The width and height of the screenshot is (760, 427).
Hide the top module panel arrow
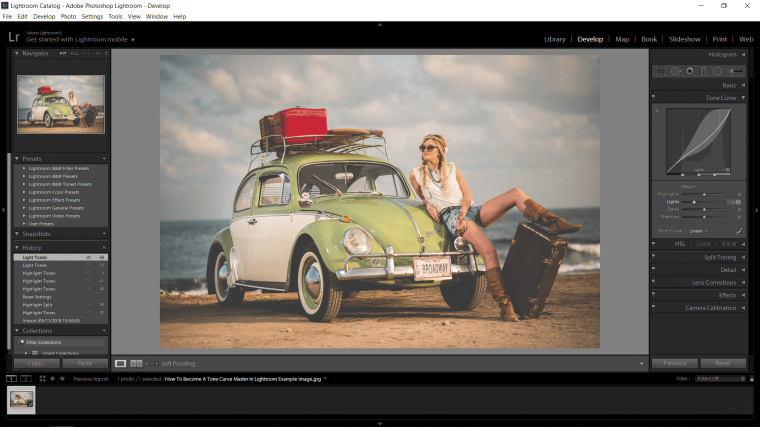pos(380,24)
